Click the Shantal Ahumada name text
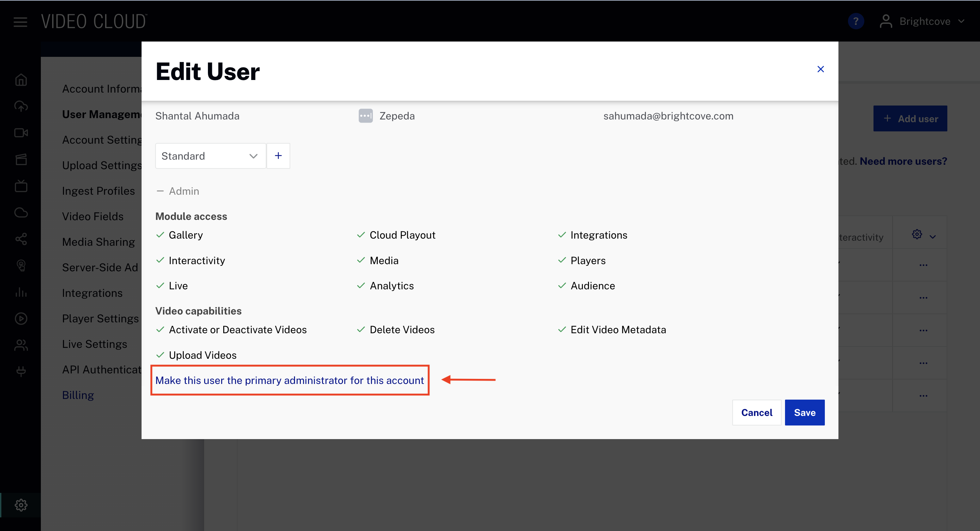 [x=197, y=116]
